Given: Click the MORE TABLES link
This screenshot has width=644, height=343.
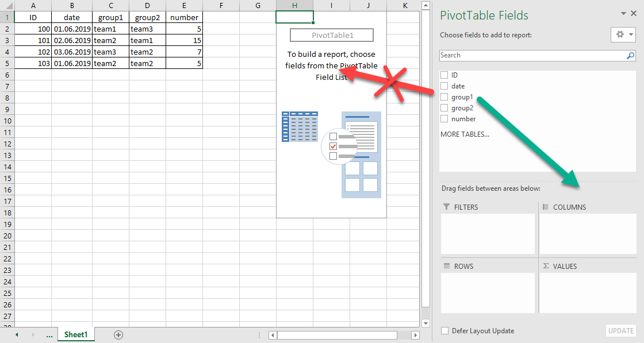Looking at the screenshot, I should pyautogui.click(x=465, y=134).
